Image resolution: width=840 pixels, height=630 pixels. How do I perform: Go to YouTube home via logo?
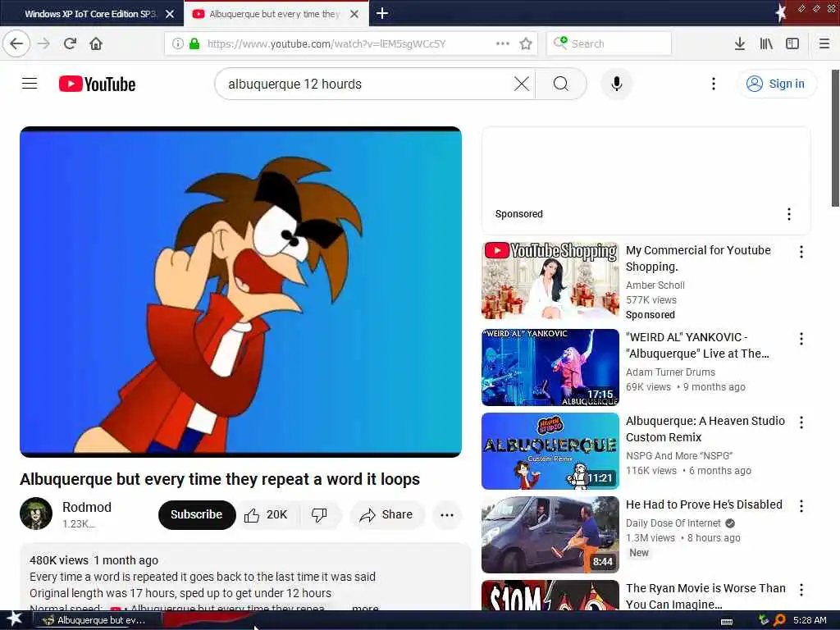[97, 84]
